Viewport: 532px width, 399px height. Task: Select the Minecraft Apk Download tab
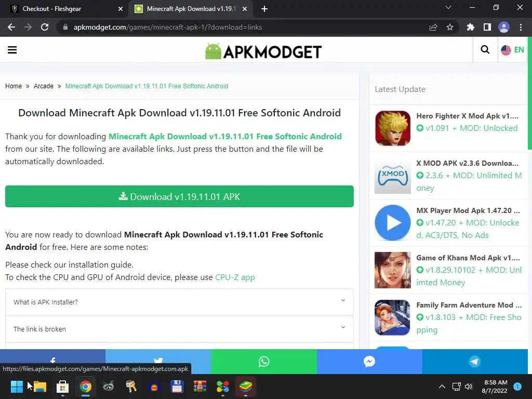(191, 9)
